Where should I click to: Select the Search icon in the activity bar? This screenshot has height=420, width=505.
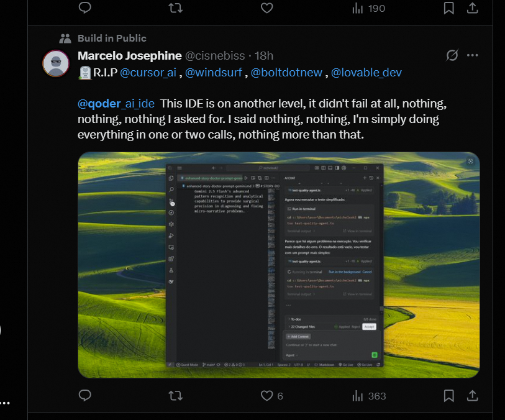click(x=172, y=189)
